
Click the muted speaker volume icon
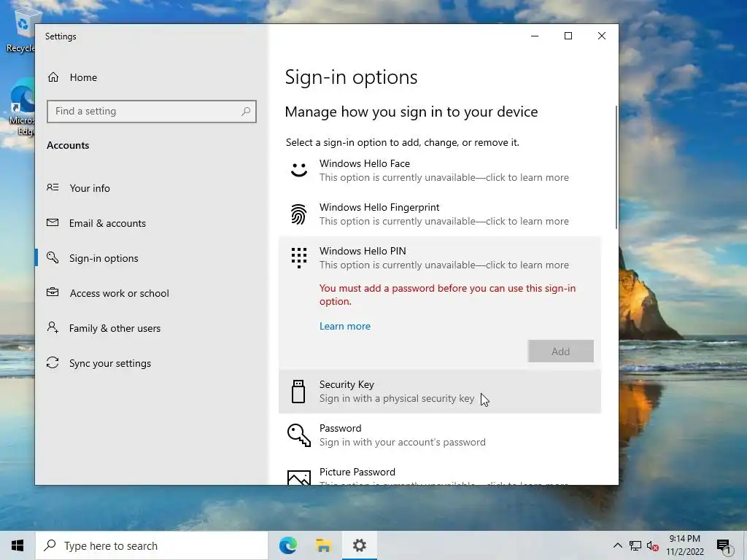pos(653,545)
